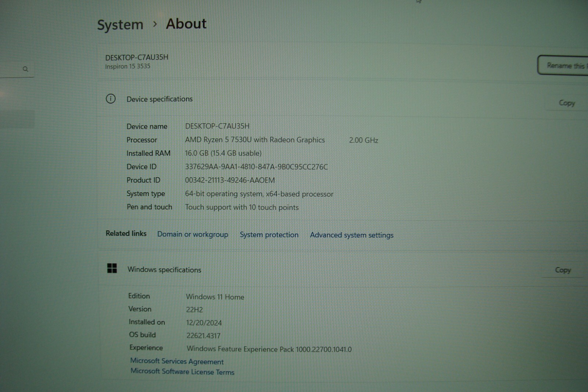
Task: Click the Pen and touch label
Action: click(149, 207)
